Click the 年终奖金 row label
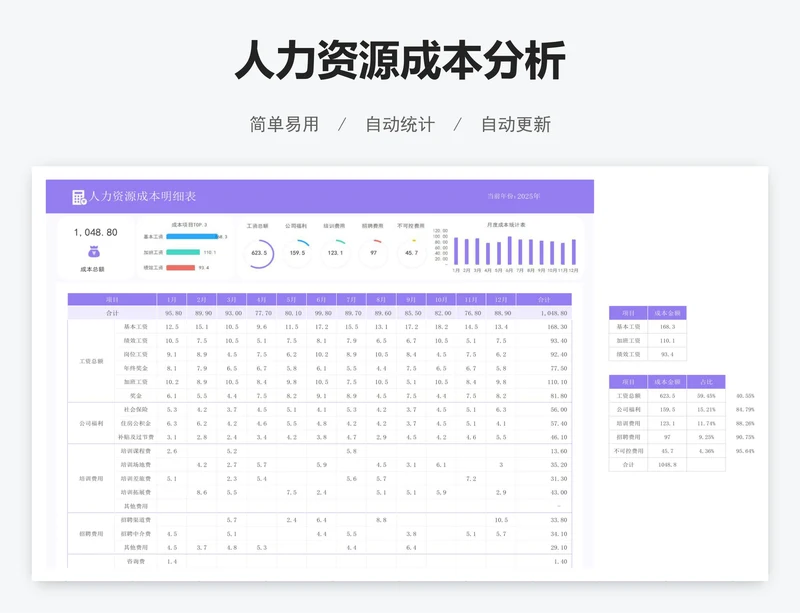The image size is (800, 613). click(136, 368)
